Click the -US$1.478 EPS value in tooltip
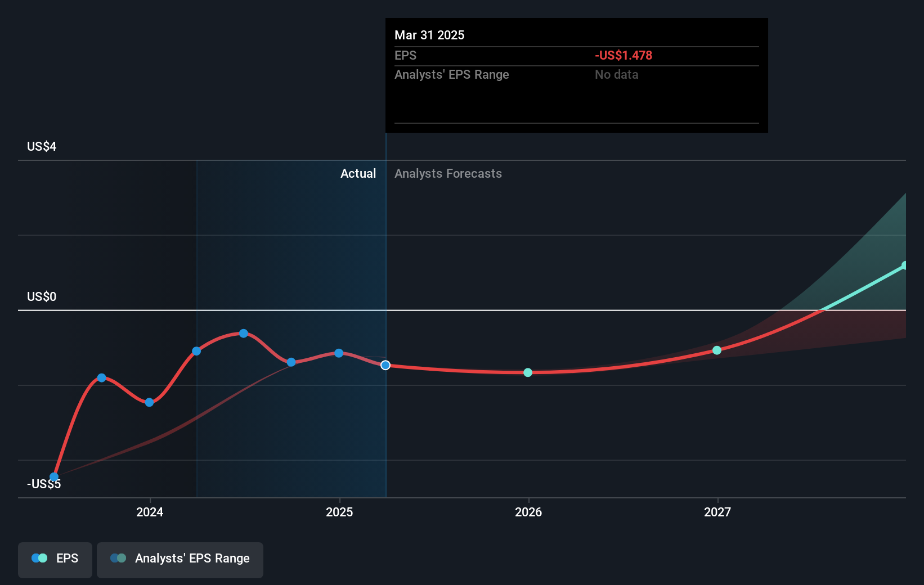 point(624,56)
